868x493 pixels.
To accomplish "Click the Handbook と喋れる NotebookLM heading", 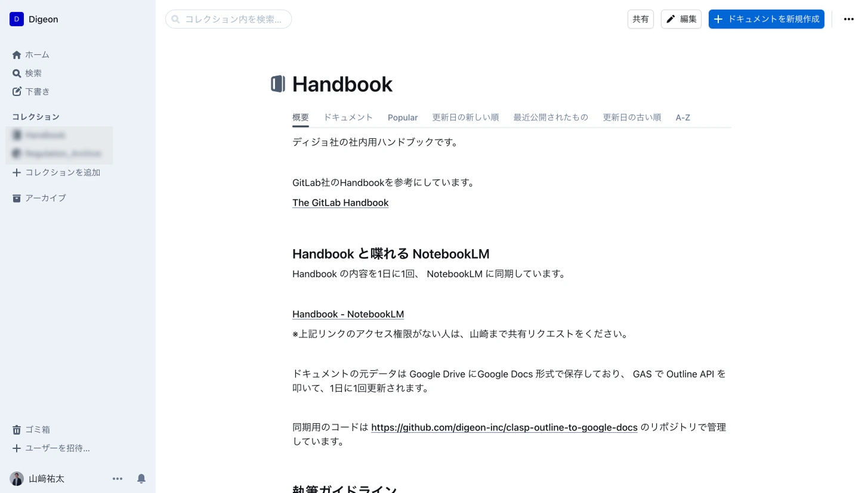I will [x=391, y=255].
